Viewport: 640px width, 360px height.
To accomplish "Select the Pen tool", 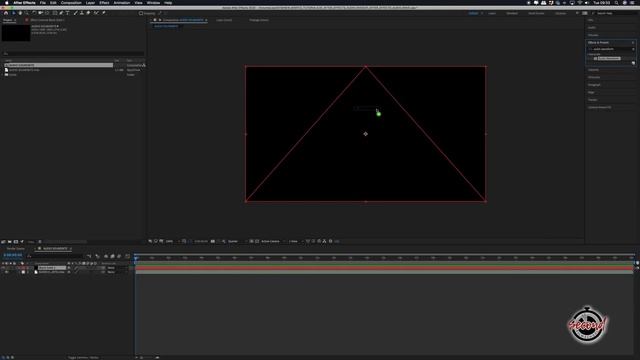I will point(61,13).
